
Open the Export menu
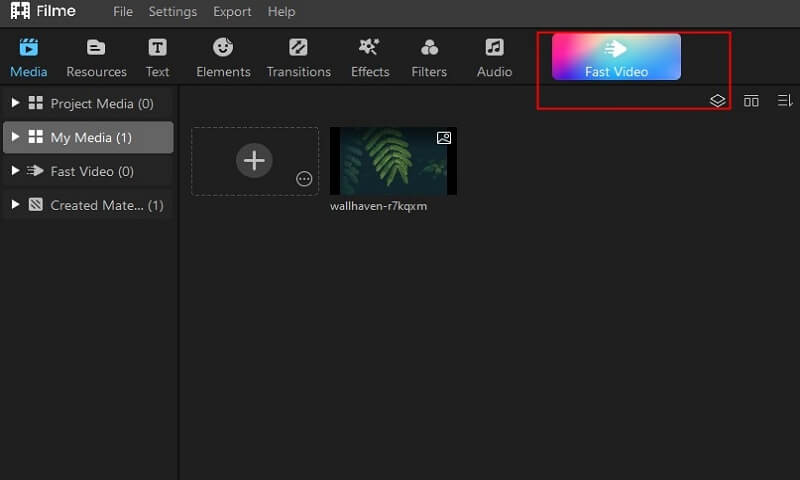[232, 11]
